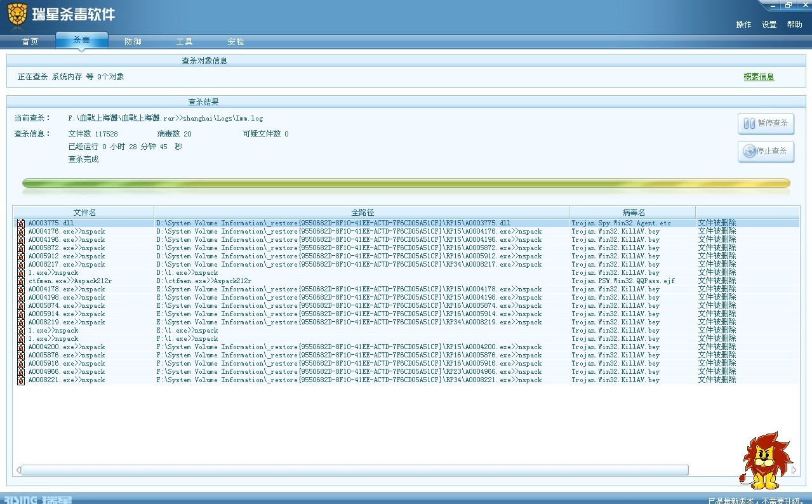Click virus icon beside A0003775.dll

tap(21, 223)
